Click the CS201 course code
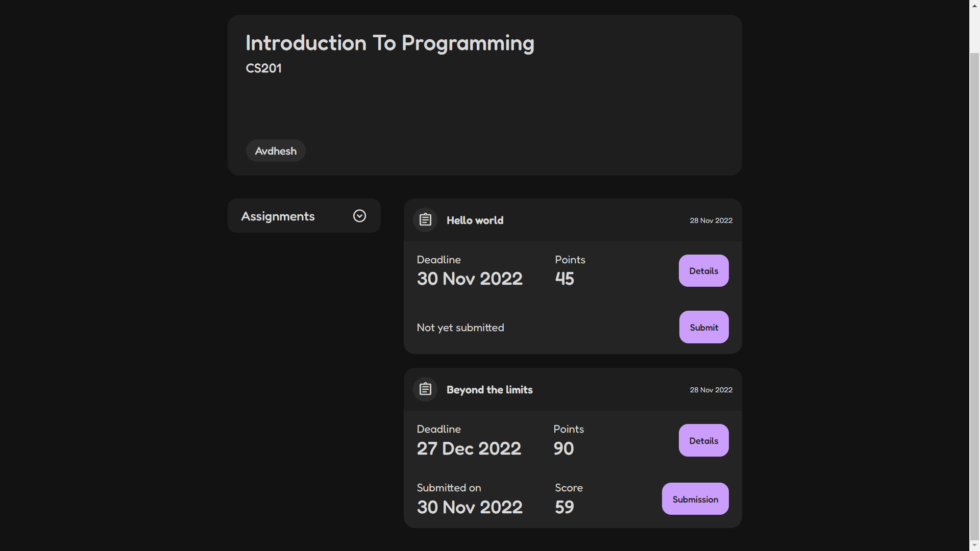This screenshot has height=551, width=980. (263, 68)
